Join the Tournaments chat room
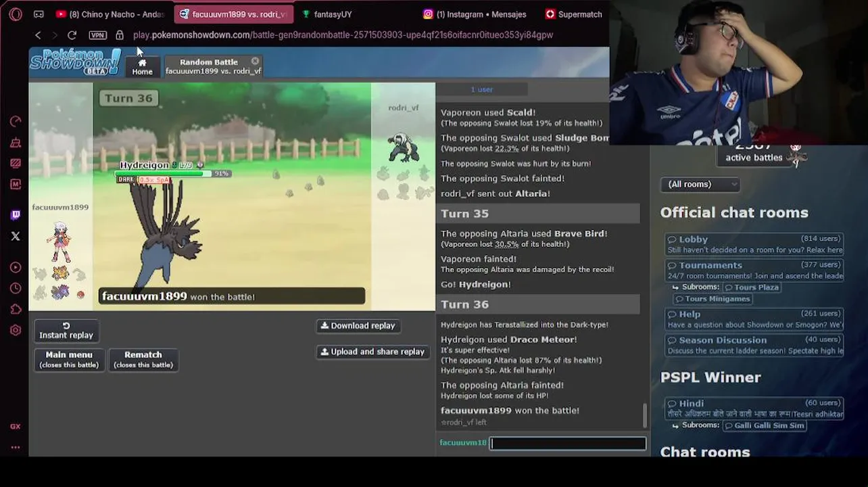This screenshot has width=868, height=487. click(754, 271)
